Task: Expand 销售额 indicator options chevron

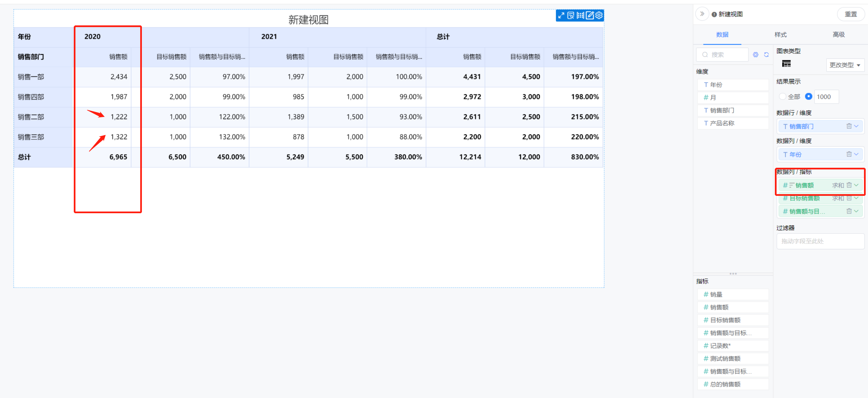Action: coord(856,185)
